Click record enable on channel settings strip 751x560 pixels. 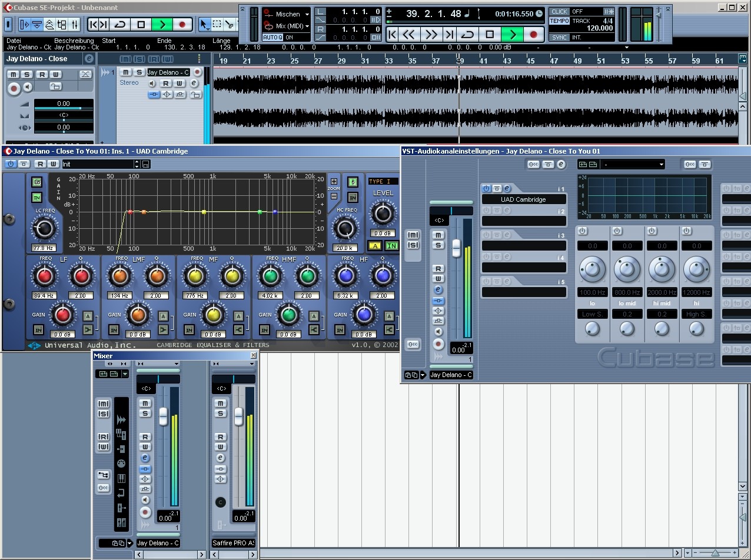pyautogui.click(x=438, y=345)
